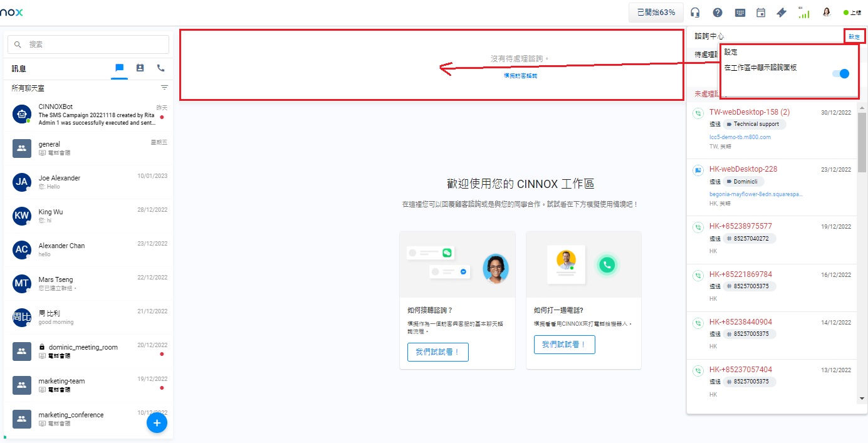Select the CINNOXBot robot avatar
The width and height of the screenshot is (868, 443).
[22, 114]
